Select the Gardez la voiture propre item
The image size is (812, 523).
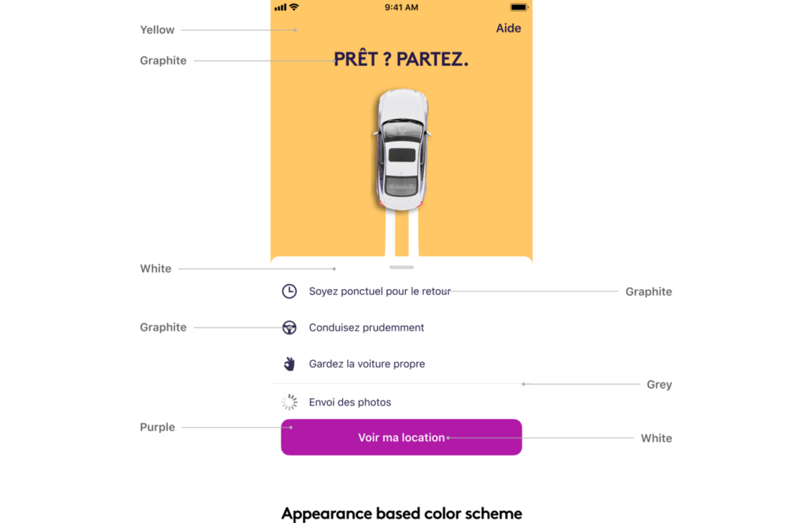point(367,364)
